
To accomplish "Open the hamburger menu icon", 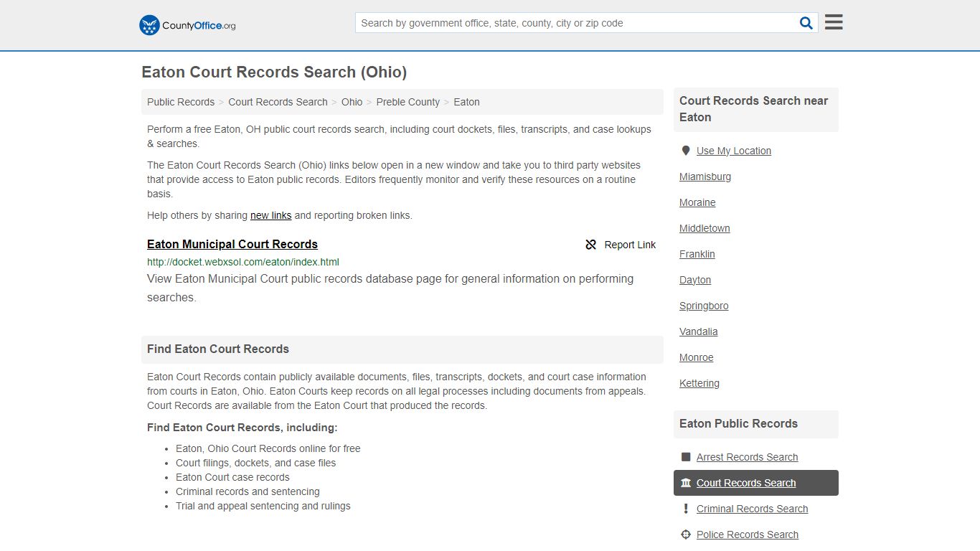I will tap(834, 22).
